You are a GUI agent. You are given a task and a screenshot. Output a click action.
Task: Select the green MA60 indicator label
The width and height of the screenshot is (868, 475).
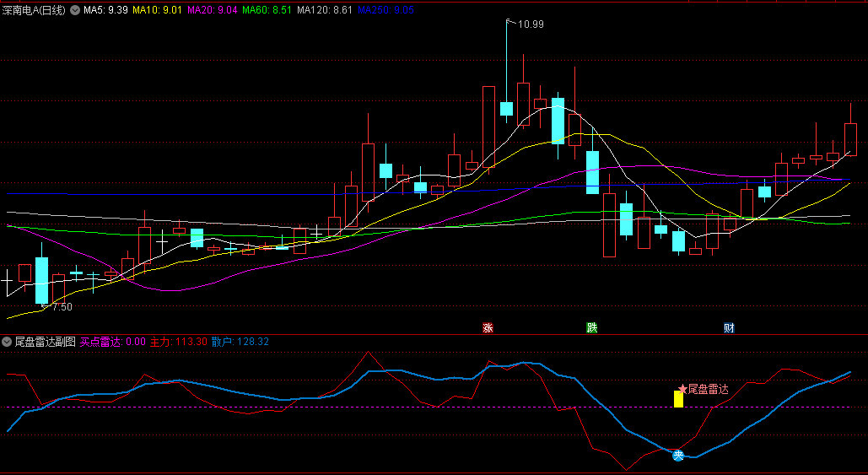coord(267,10)
